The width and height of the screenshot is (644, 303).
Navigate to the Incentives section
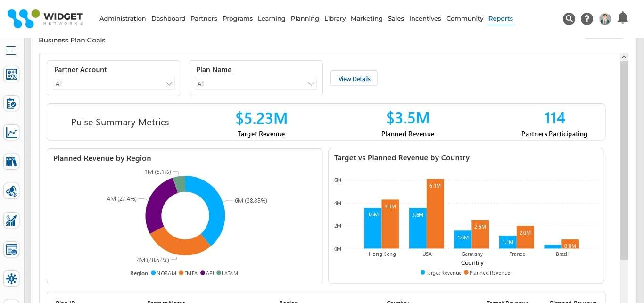pos(425,19)
